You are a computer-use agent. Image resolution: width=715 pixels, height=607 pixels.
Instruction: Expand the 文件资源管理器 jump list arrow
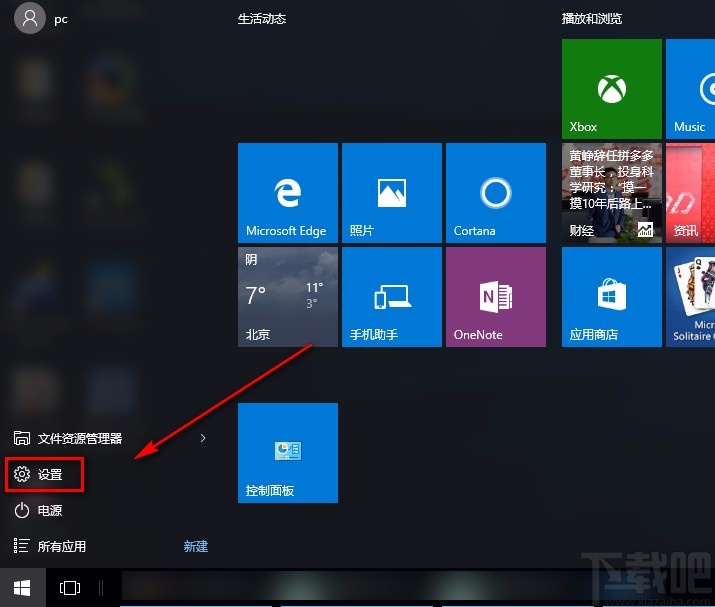click(203, 438)
